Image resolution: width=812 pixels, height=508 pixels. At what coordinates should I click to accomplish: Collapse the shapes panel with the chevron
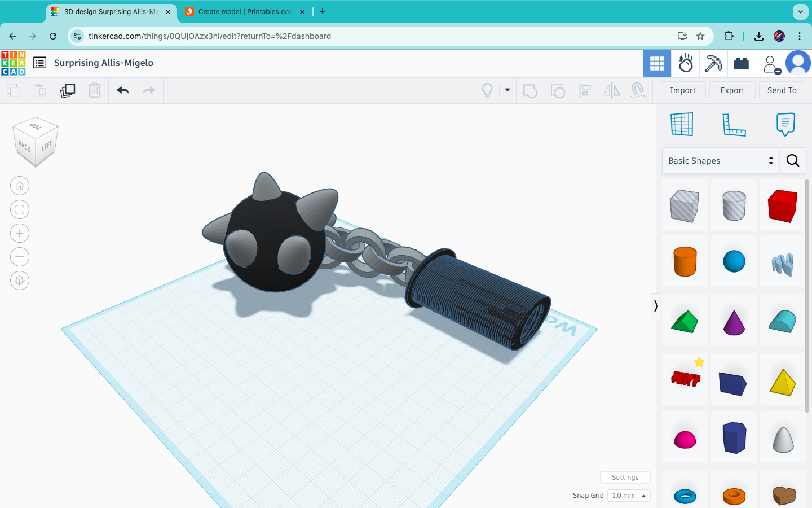[x=655, y=306]
